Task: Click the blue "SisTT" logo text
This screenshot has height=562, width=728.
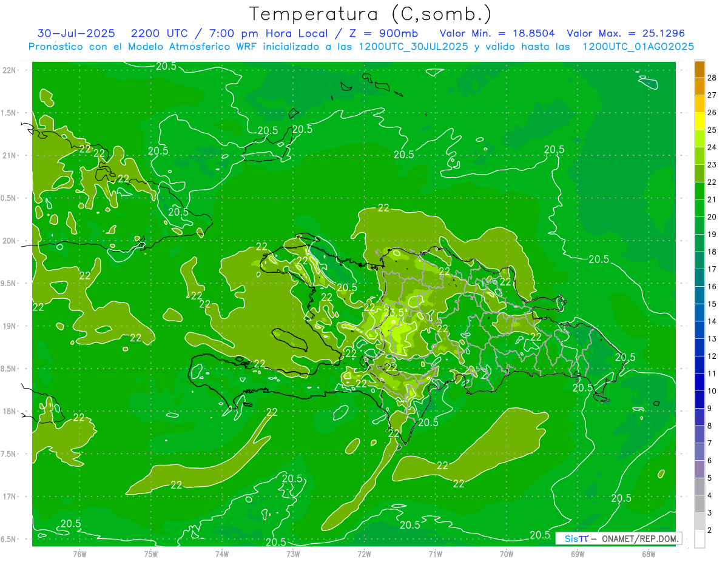Action: point(576,538)
